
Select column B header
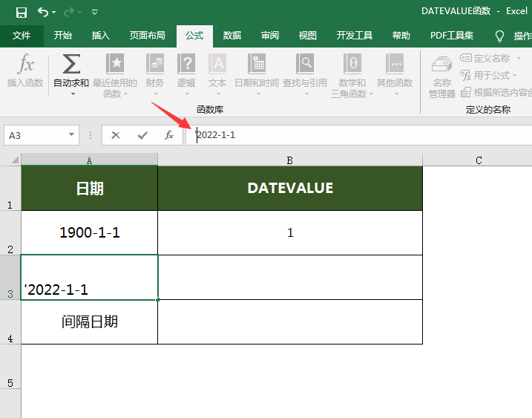click(290, 160)
